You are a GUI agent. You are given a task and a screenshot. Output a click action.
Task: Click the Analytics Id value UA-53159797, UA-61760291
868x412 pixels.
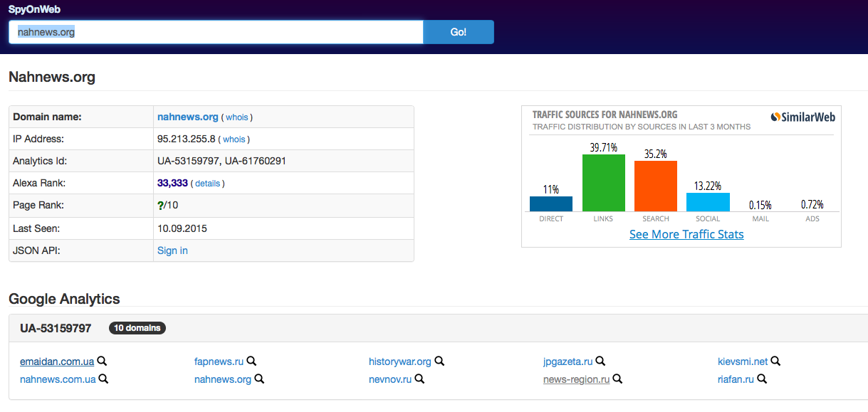pyautogui.click(x=221, y=161)
